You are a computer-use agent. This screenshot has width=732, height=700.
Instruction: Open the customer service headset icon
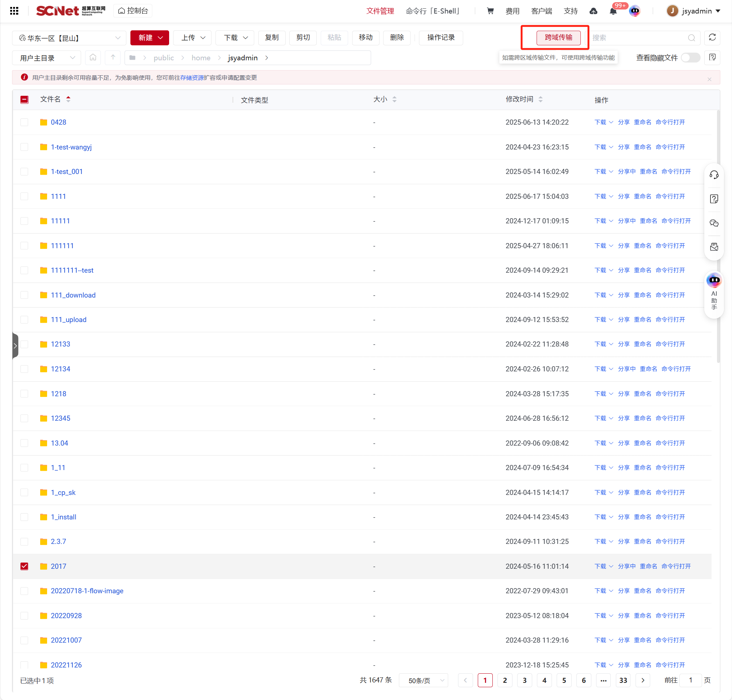coord(714,175)
